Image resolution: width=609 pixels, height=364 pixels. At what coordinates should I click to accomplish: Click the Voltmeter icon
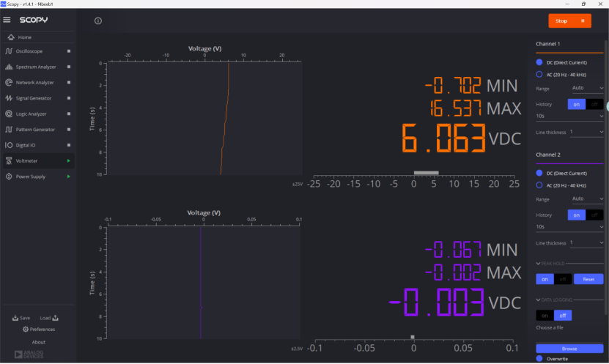9,160
